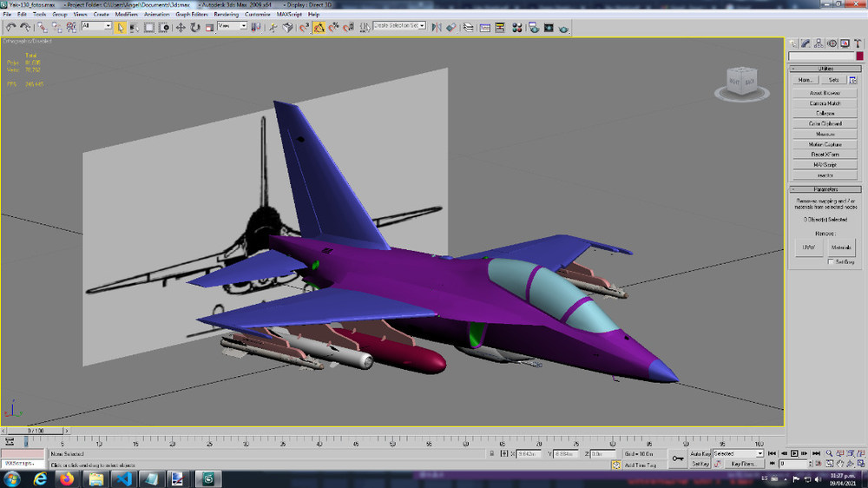Click the Reset XForm utility button
868x488 pixels.
pos(825,155)
